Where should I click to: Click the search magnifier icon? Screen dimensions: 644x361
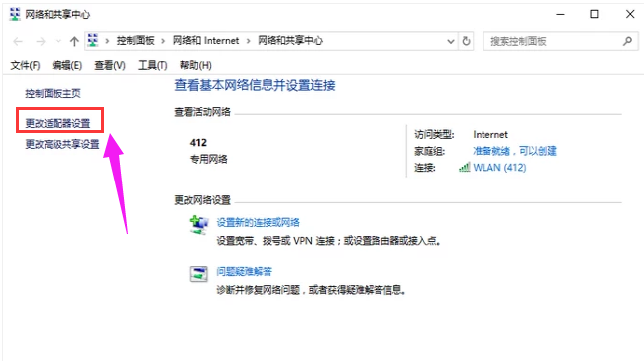coord(627,41)
